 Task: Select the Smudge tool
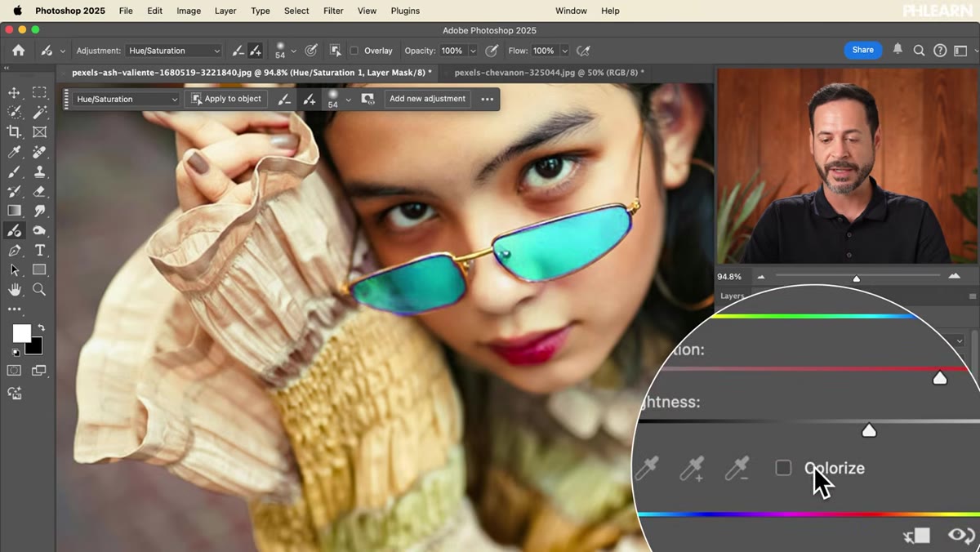point(39,211)
